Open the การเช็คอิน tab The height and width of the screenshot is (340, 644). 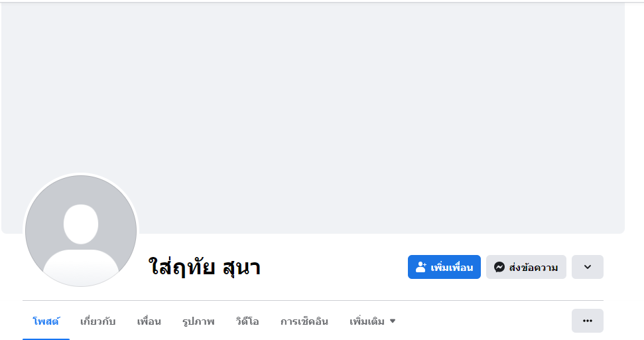(x=304, y=321)
